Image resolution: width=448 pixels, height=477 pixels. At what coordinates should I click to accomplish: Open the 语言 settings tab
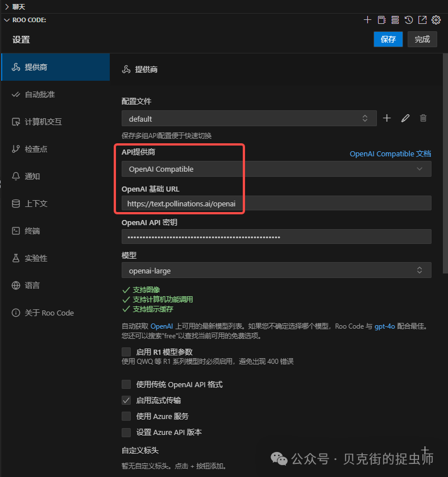click(56, 285)
